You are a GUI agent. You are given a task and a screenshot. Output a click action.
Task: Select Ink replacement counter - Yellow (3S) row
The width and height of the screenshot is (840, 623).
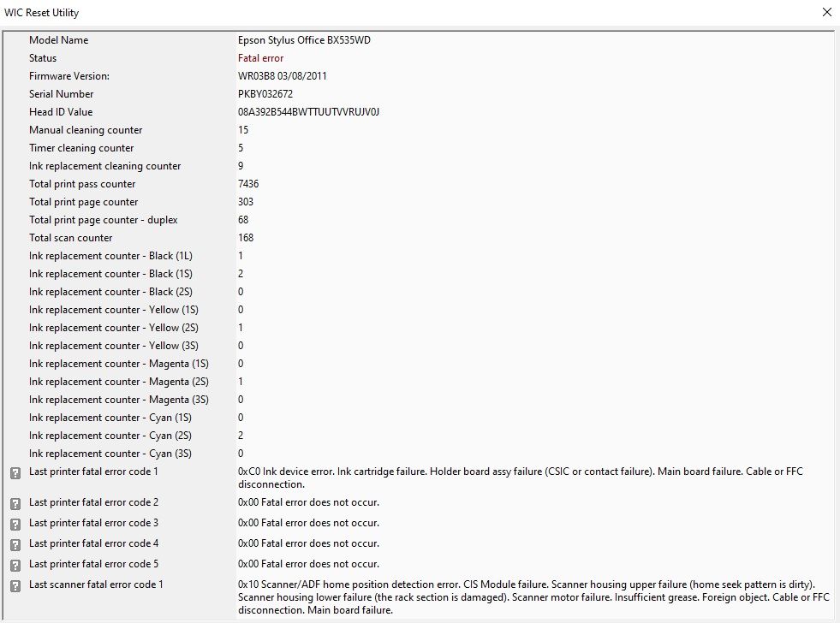(x=418, y=346)
